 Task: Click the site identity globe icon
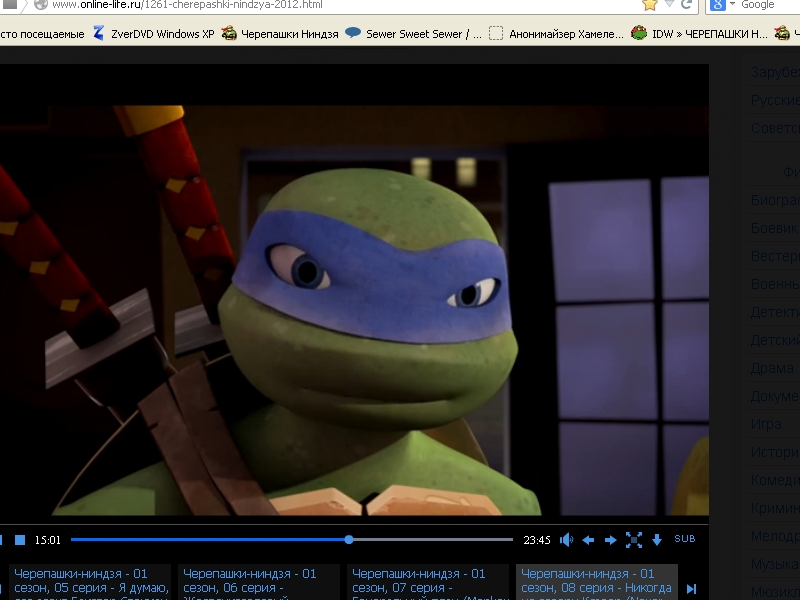click(x=41, y=5)
